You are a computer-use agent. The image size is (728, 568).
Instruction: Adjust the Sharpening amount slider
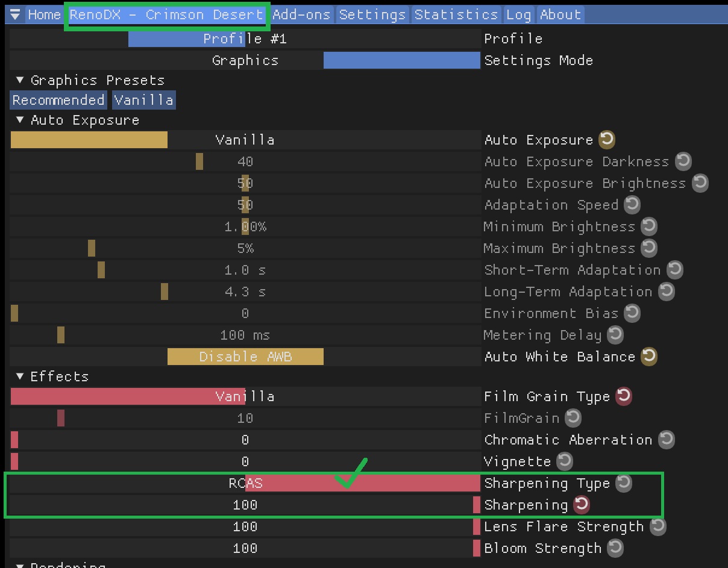point(245,505)
